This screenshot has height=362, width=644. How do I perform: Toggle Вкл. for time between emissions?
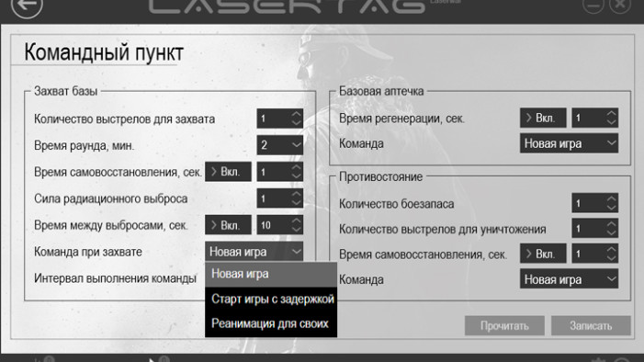coord(228,225)
